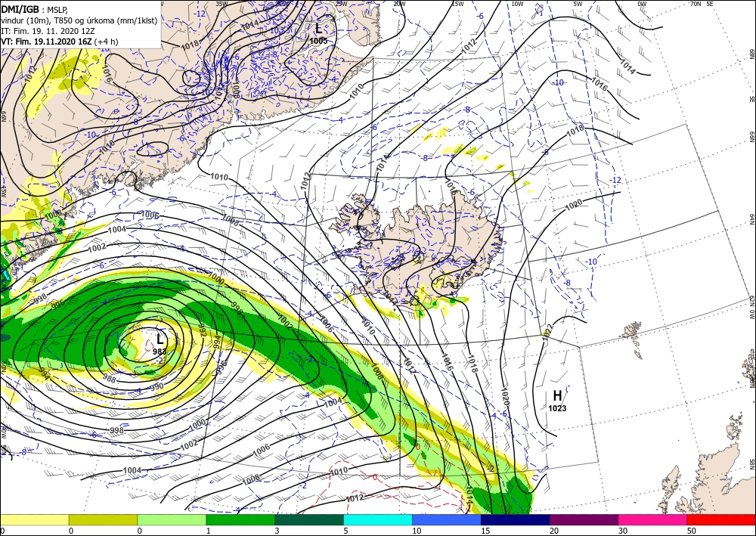Click the '990' isobar label

157,386
